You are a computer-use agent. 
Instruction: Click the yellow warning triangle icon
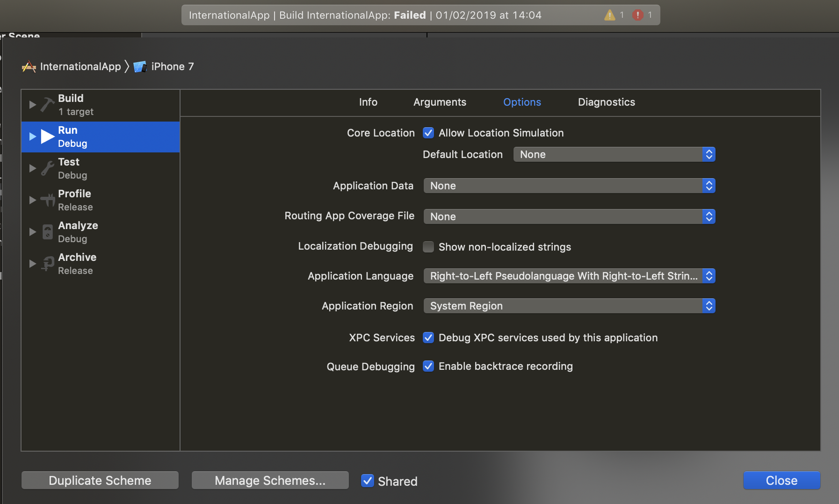tap(610, 15)
